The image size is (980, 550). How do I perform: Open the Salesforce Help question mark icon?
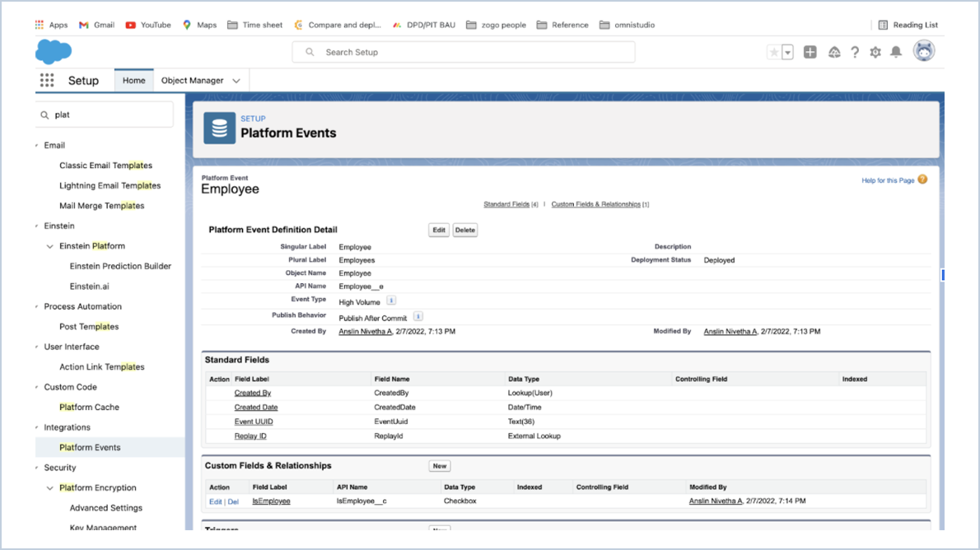tap(854, 51)
